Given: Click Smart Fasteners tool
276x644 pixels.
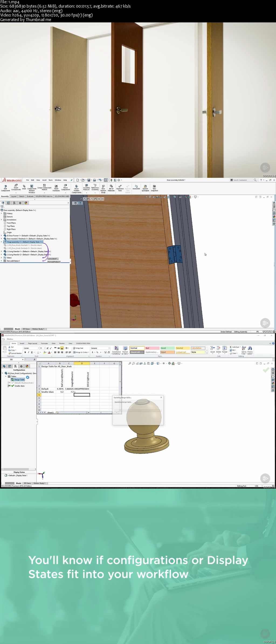Looking at the screenshot, I should click(56, 188).
